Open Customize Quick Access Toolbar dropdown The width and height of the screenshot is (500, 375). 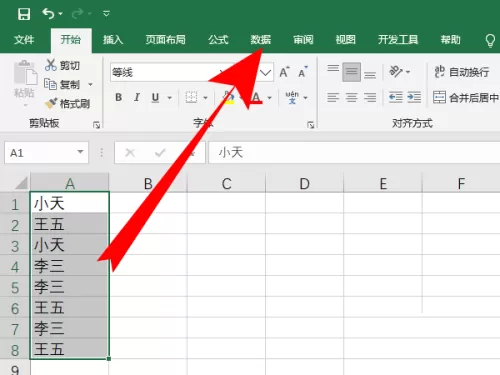tap(106, 14)
